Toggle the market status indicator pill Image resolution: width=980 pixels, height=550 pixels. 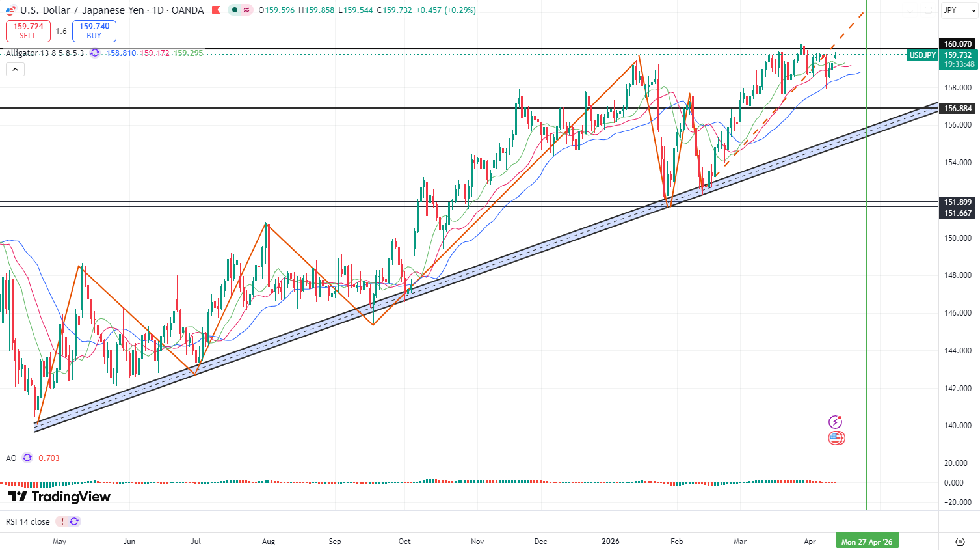[241, 10]
